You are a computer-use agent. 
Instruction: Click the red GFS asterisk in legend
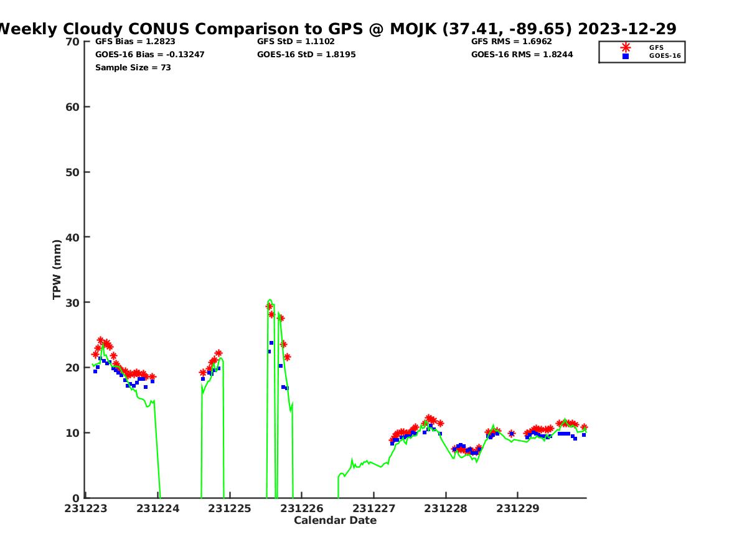tap(626, 47)
